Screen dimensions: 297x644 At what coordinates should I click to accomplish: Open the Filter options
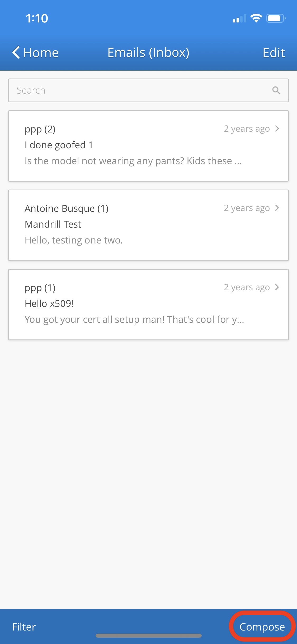[x=24, y=627]
